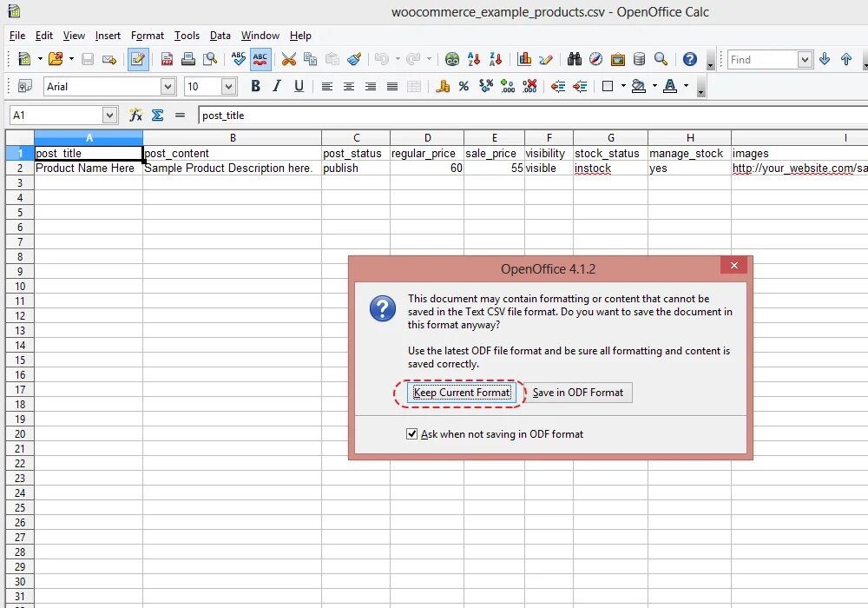This screenshot has height=608, width=868.
Task: Open Find & Replace binoculars icon
Action: click(x=575, y=59)
